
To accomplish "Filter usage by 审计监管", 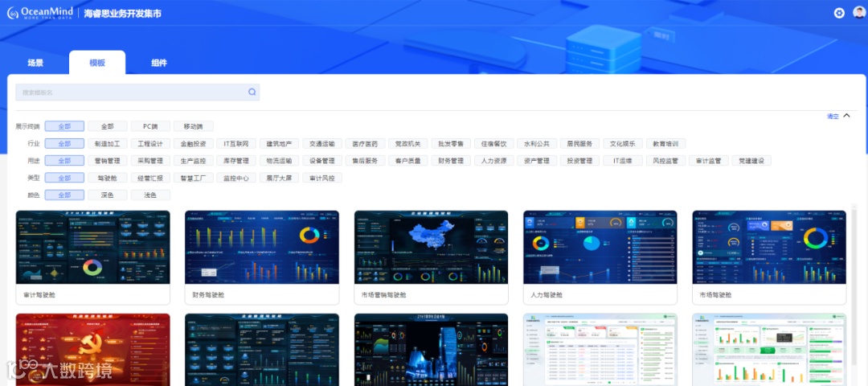I will (x=709, y=161).
